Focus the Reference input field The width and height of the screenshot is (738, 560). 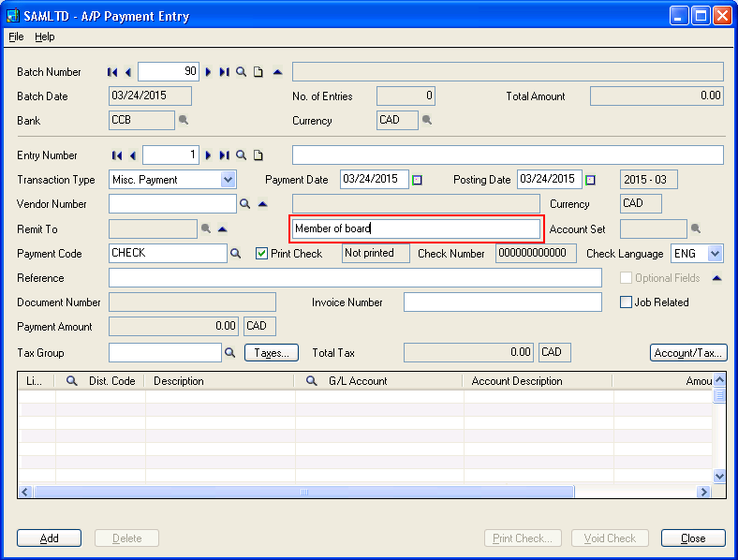coord(355,277)
